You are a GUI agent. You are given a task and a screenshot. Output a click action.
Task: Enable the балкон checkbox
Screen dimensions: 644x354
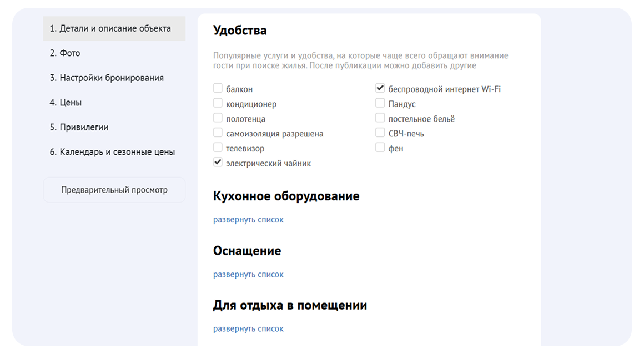(x=218, y=88)
